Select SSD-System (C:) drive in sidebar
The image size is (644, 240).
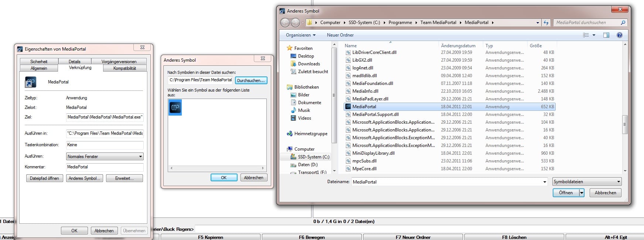(313, 157)
